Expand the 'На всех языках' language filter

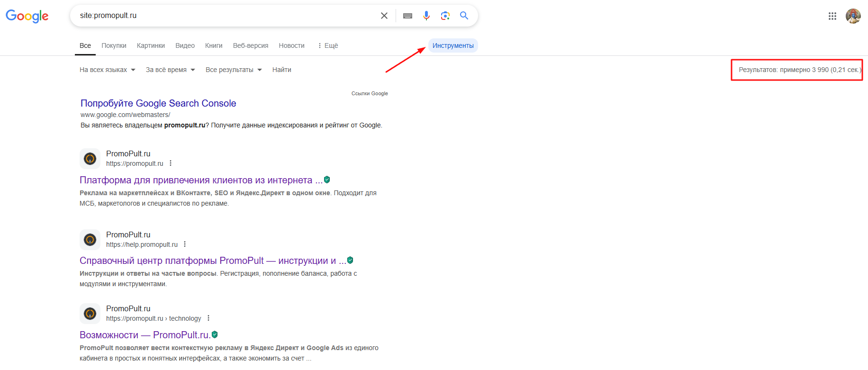pyautogui.click(x=107, y=70)
